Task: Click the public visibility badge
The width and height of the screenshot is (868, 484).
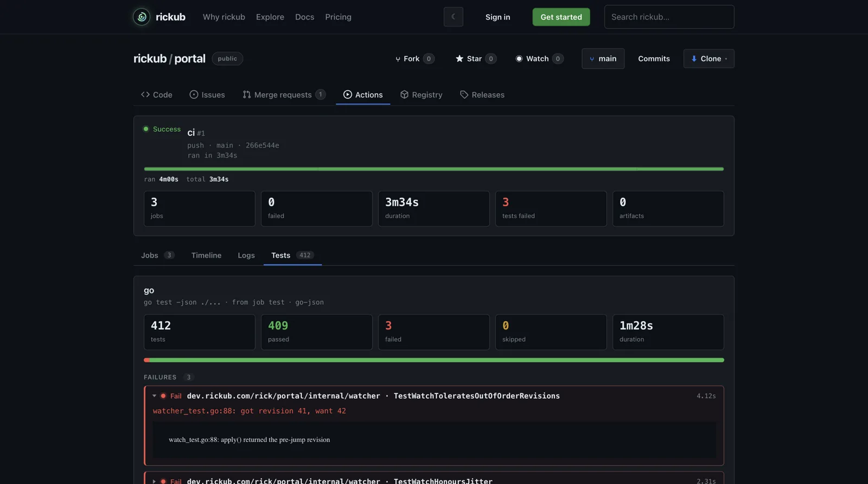Action: [x=227, y=59]
